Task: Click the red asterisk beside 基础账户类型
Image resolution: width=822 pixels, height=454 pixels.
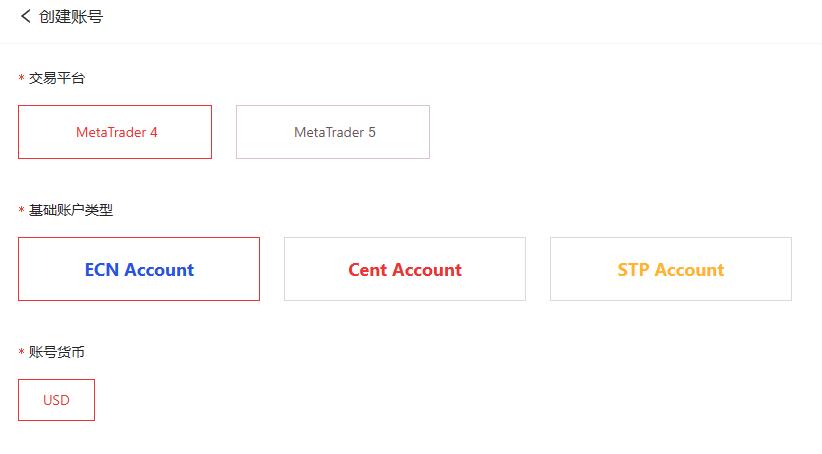Action: [21, 211]
